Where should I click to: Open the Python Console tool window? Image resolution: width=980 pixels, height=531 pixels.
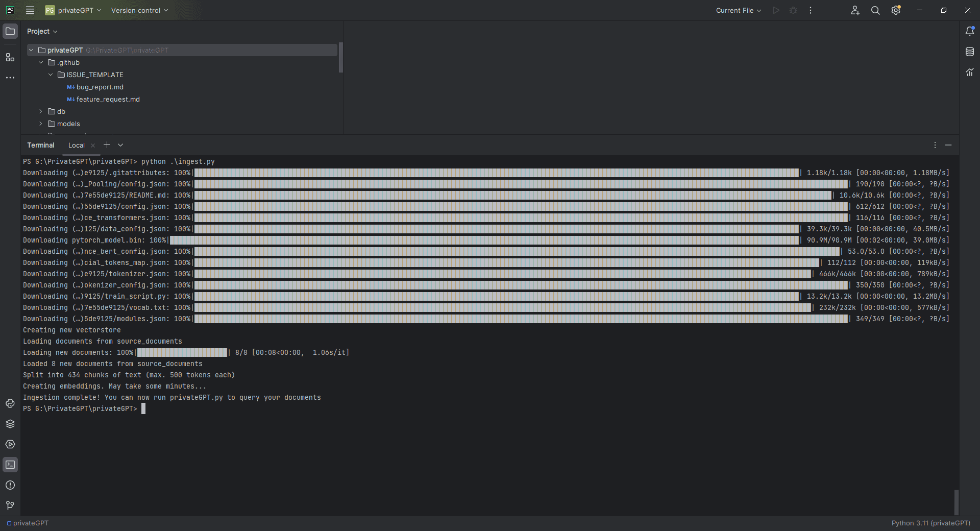[x=10, y=403]
